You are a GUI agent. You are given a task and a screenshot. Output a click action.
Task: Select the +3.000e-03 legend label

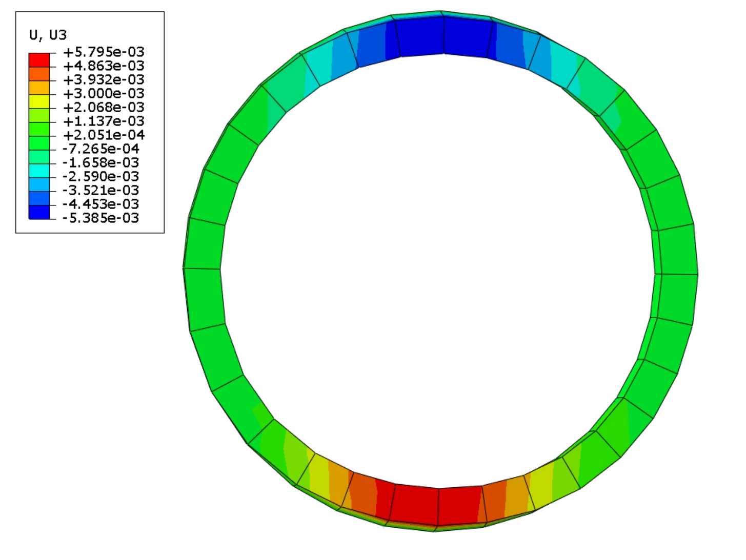(x=104, y=94)
